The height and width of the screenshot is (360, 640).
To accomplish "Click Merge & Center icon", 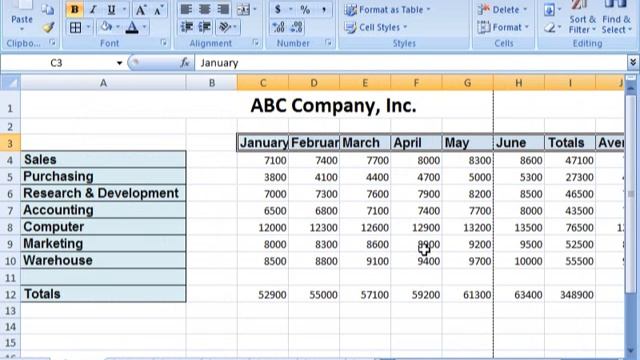I will [244, 9].
